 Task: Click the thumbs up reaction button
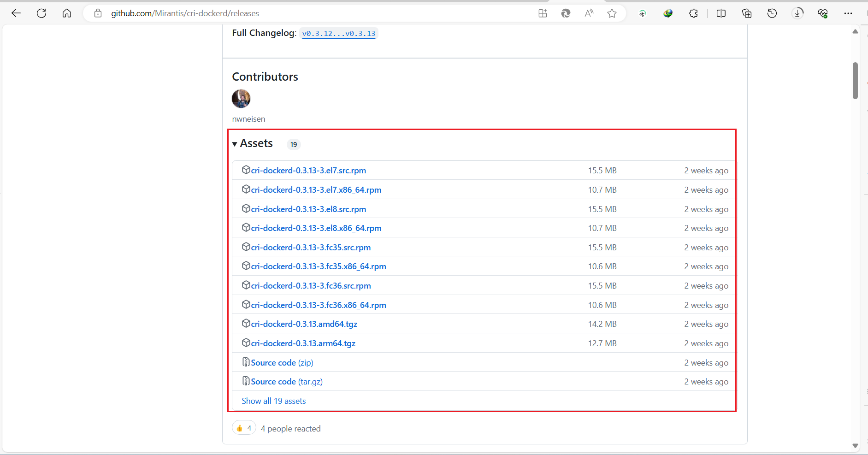click(244, 428)
